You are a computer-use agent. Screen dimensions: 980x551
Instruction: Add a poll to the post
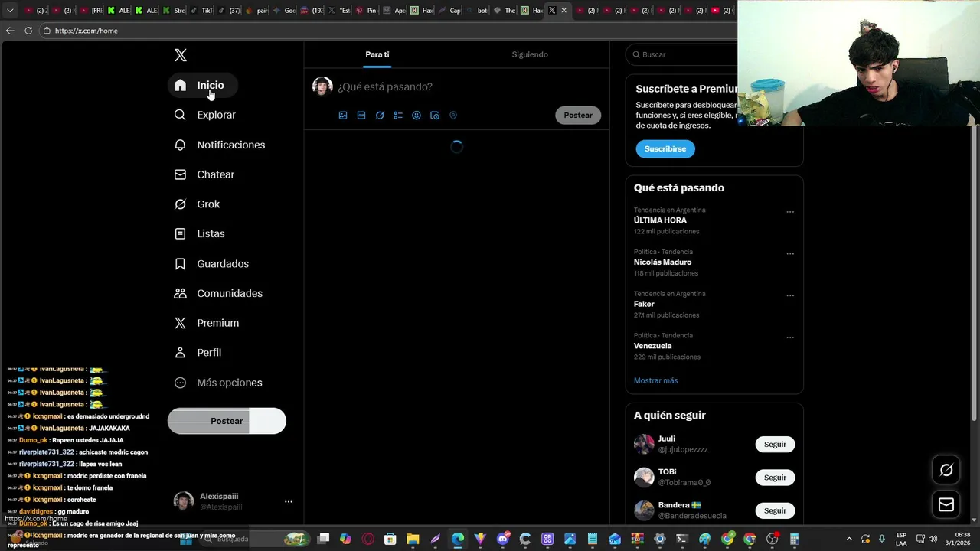(x=398, y=116)
